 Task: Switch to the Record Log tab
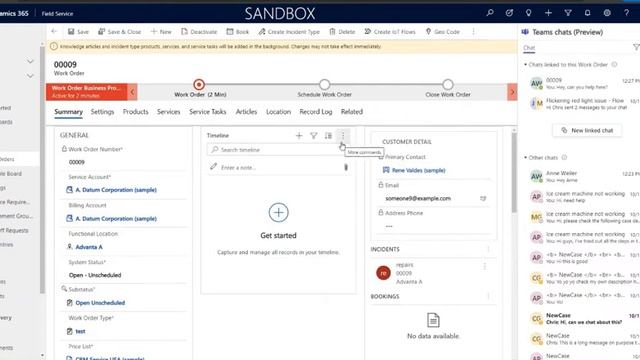click(316, 112)
